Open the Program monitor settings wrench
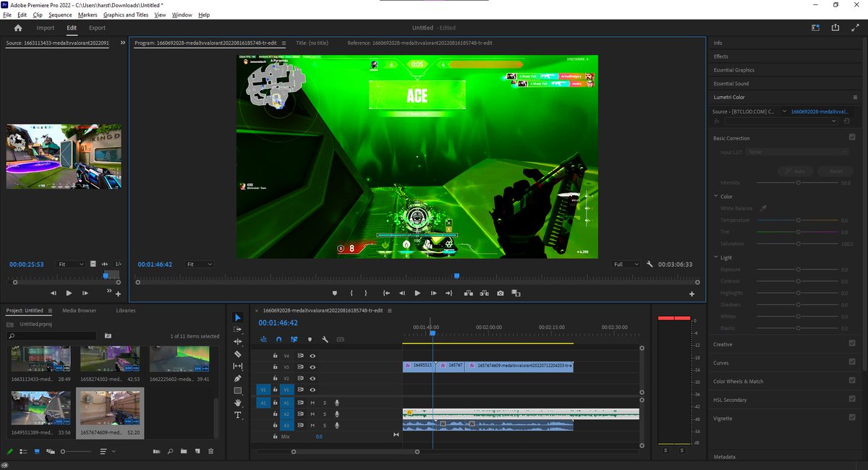The width and height of the screenshot is (868, 470). tap(650, 265)
